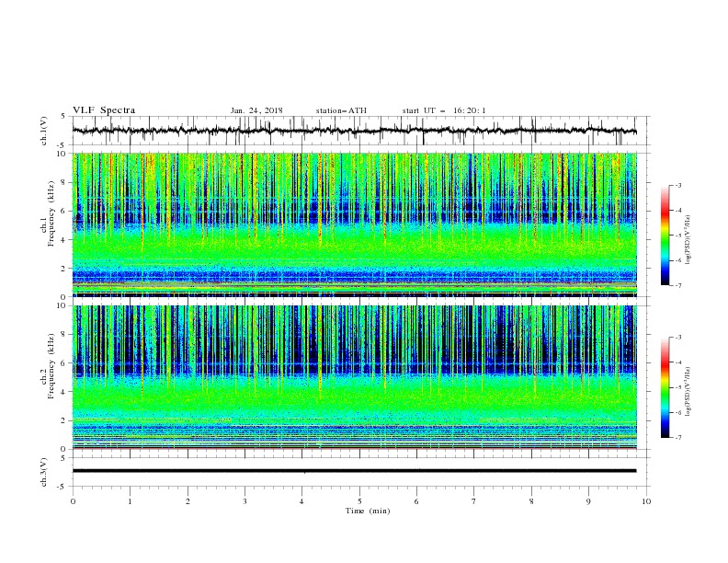
Task: Click the time axis tick label "7"
Action: 474,501
